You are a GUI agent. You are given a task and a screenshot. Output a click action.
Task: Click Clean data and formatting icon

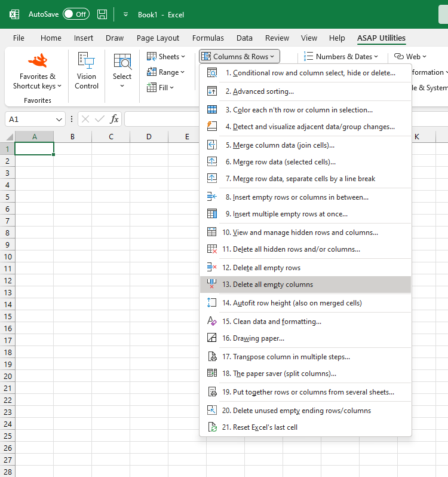(x=212, y=321)
